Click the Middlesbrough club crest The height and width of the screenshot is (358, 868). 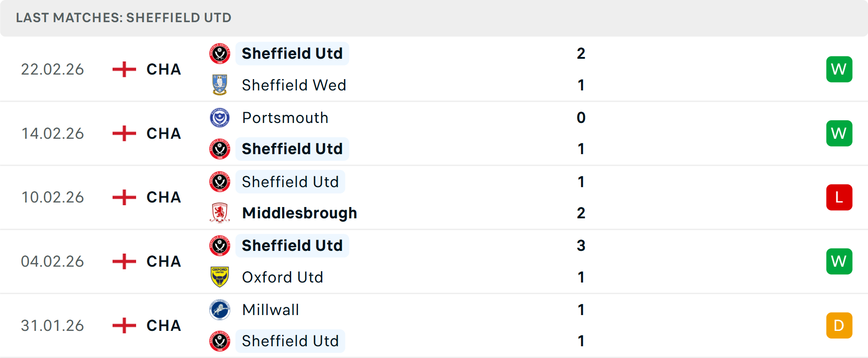point(220,213)
